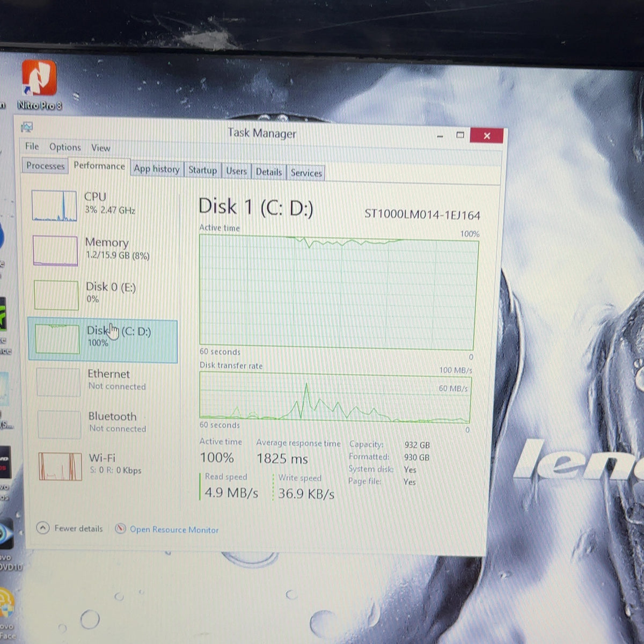
Task: Click the 930 GB formatted value
Action: pos(416,457)
